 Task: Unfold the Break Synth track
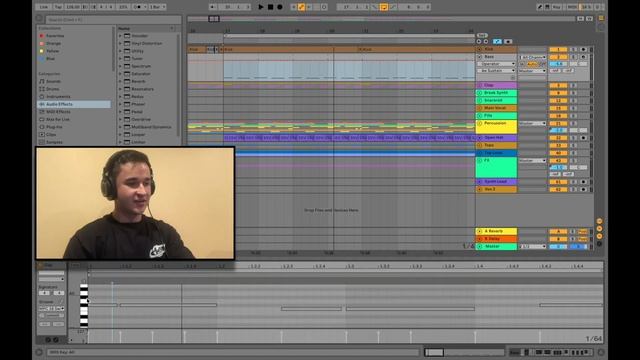tap(480, 93)
